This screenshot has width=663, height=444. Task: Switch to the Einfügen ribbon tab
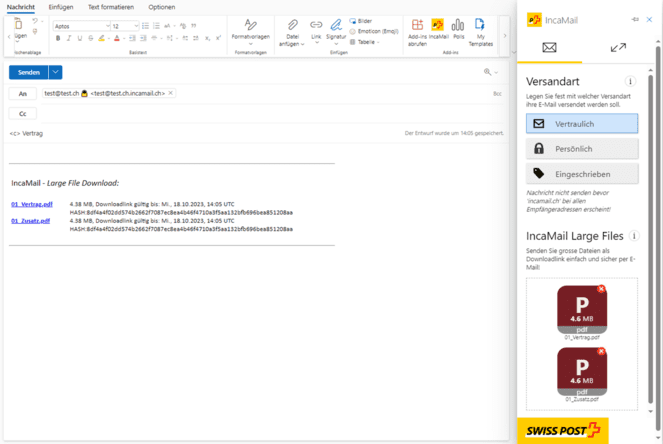(61, 7)
